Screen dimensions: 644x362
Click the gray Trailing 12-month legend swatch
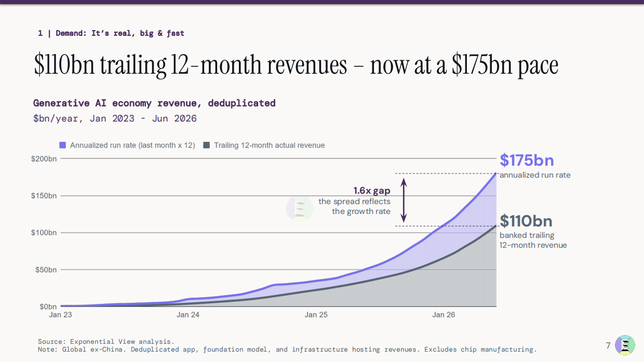point(206,145)
